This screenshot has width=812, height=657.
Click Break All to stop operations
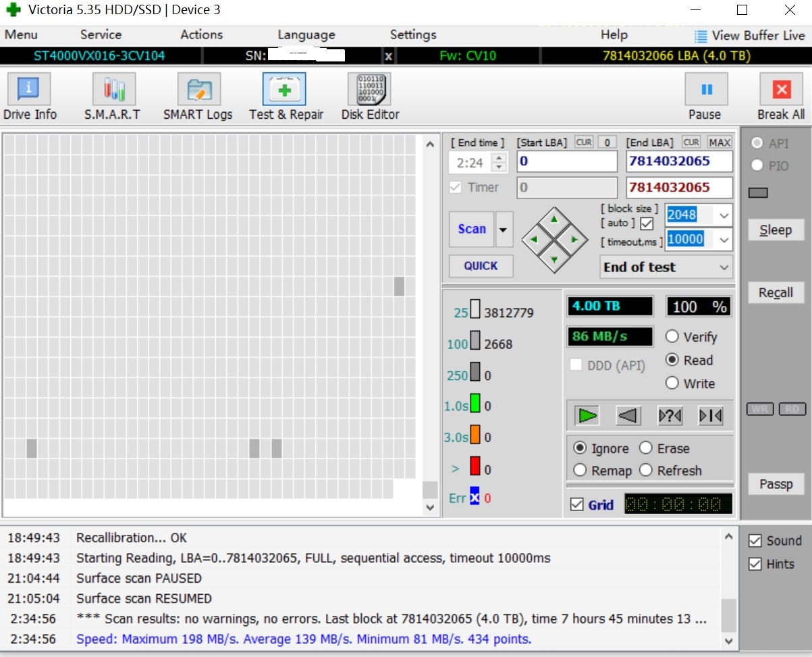[781, 89]
